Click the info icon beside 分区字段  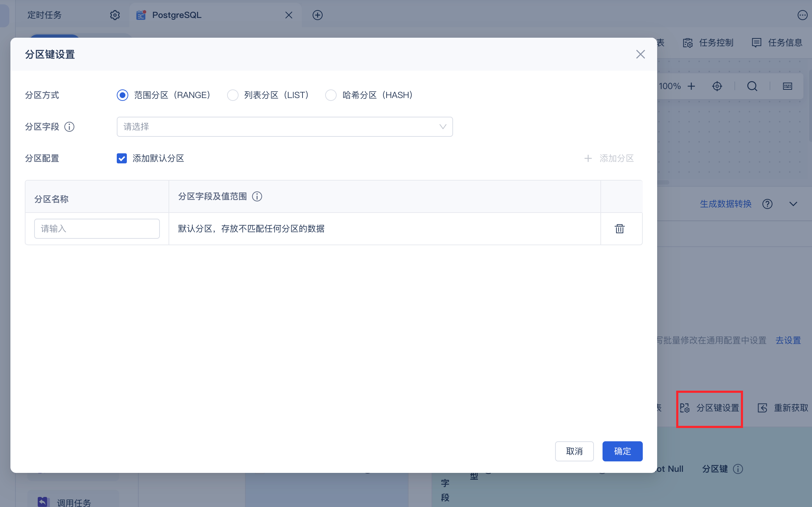69,127
